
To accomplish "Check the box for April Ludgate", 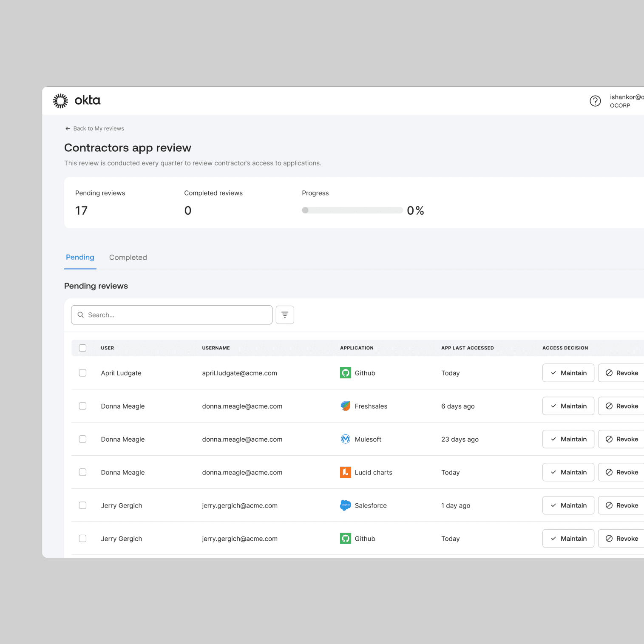I will click(83, 373).
